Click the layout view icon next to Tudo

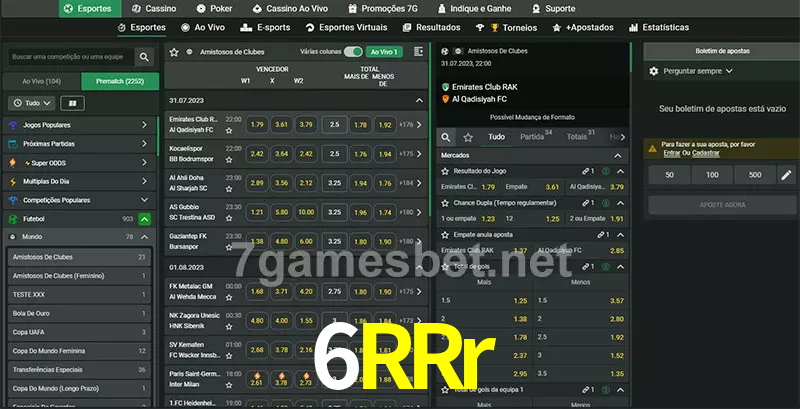point(72,103)
